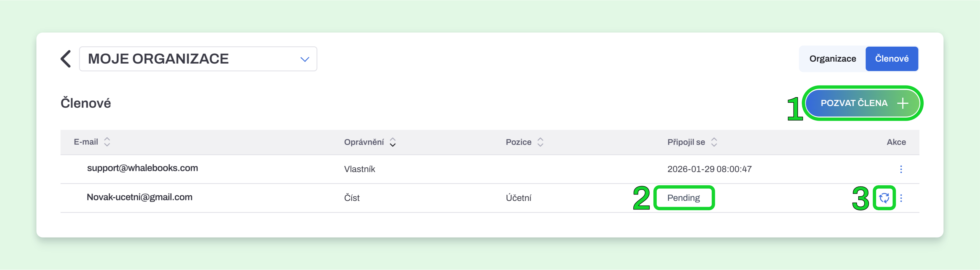Sort members by E-mail column arrows
The width and height of the screenshot is (980, 270).
[107, 142]
